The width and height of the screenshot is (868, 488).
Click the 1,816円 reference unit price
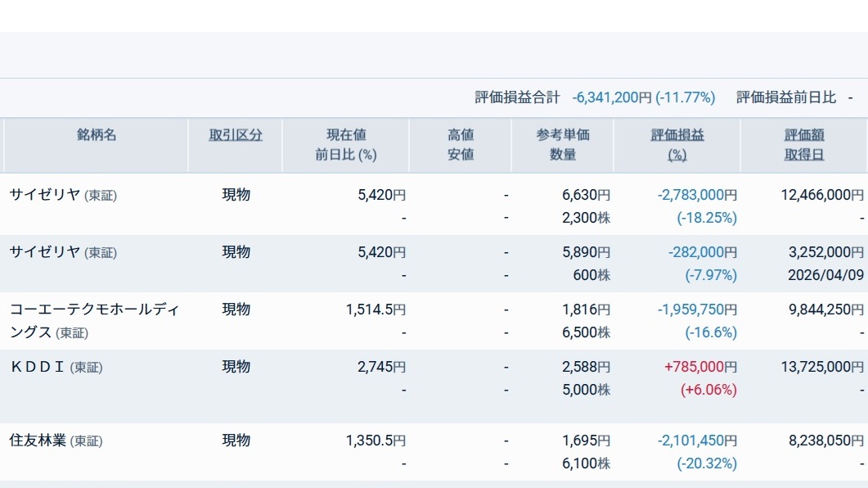click(x=587, y=310)
